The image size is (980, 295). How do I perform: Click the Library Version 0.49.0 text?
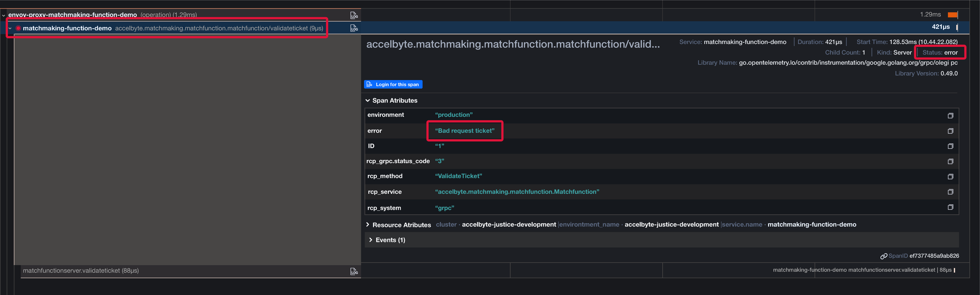pos(926,73)
